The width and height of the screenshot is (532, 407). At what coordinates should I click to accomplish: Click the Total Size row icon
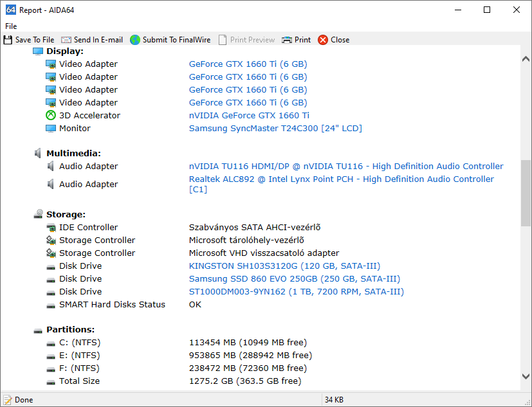(x=51, y=383)
